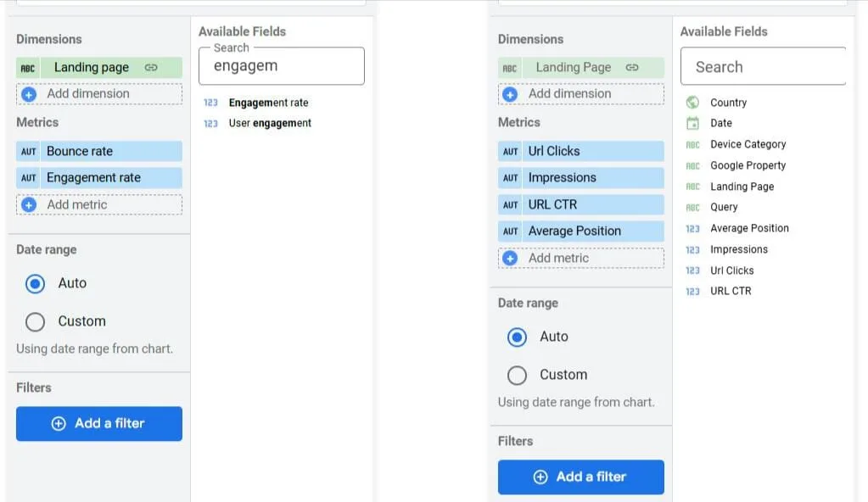This screenshot has width=868, height=502.
Task: Select Auto date range in right panel
Action: coord(517,337)
